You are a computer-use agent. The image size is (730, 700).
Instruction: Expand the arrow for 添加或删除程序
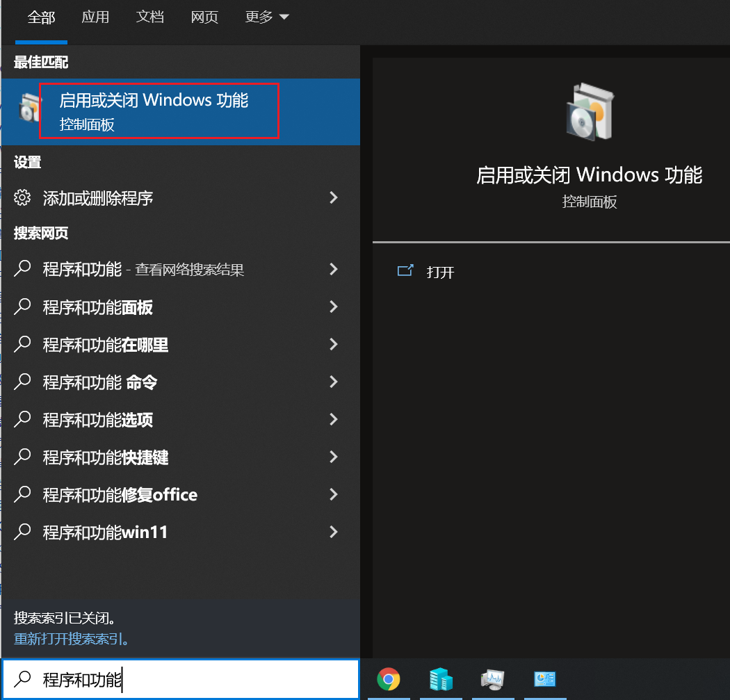click(x=333, y=198)
